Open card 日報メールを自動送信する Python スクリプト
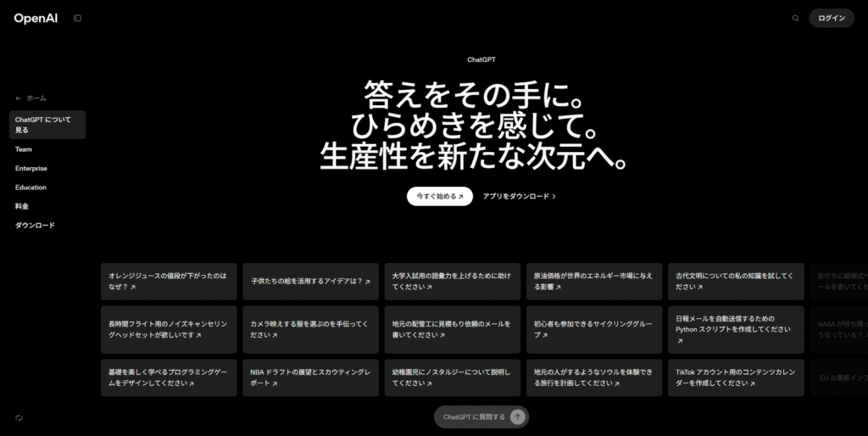 click(x=736, y=330)
